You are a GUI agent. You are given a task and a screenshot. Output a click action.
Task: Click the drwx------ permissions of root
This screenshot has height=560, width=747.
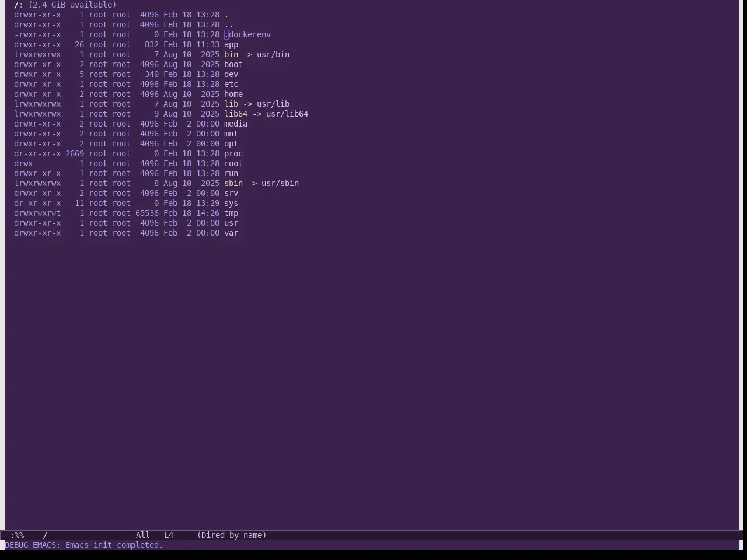tap(37, 163)
